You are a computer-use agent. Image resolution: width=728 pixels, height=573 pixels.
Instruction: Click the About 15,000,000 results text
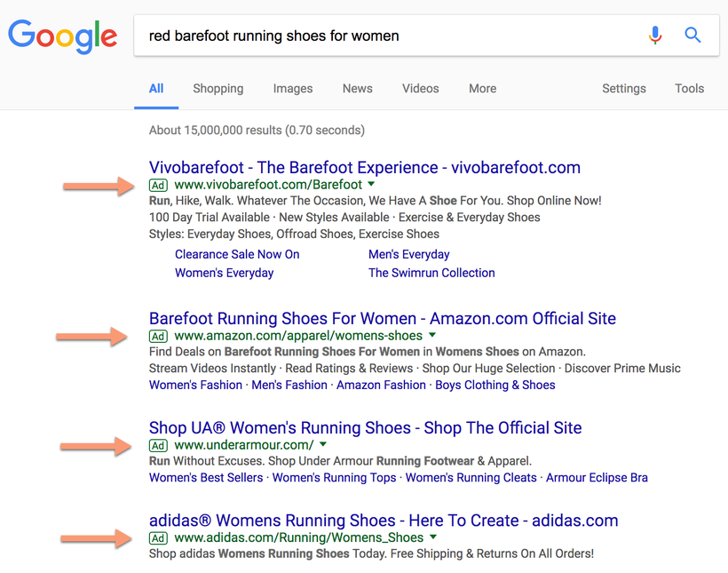click(x=257, y=130)
